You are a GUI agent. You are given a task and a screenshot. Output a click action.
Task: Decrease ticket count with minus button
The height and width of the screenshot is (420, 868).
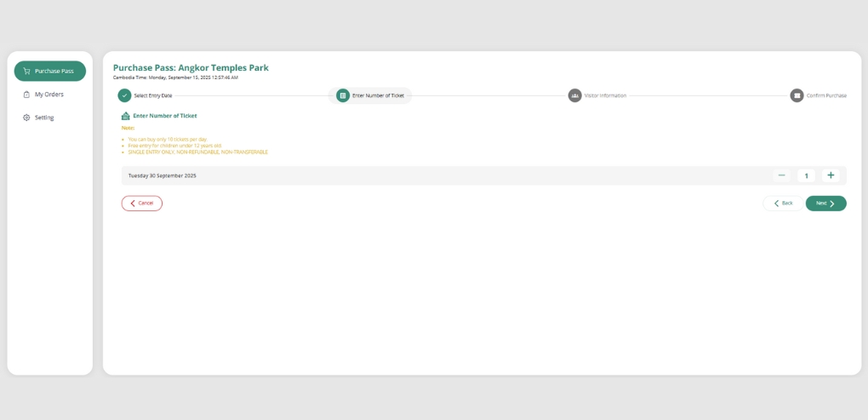click(782, 175)
